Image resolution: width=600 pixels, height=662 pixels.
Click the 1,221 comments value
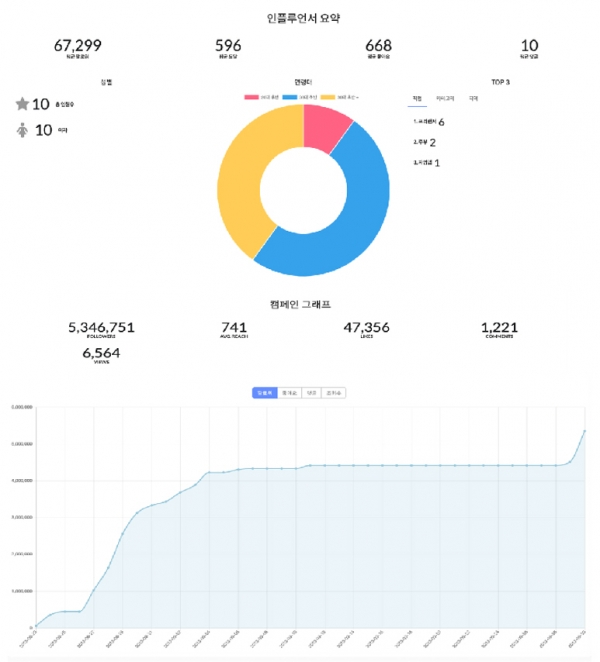point(500,327)
